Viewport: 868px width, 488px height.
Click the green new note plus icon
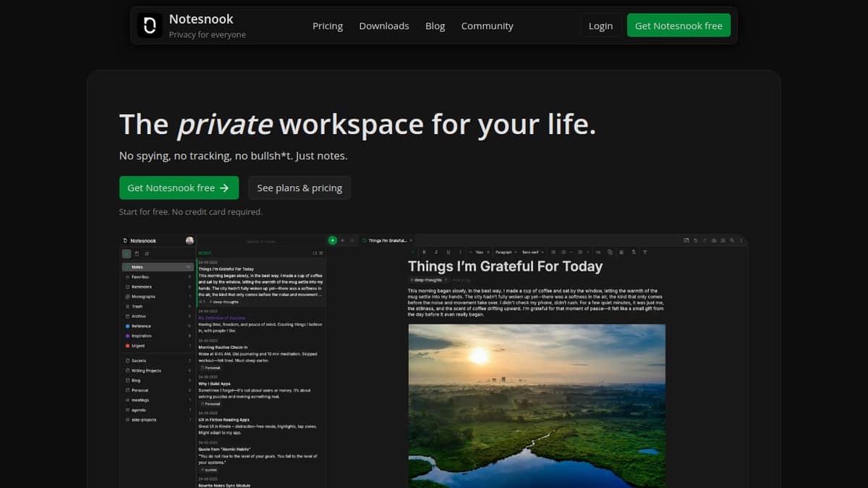click(333, 240)
